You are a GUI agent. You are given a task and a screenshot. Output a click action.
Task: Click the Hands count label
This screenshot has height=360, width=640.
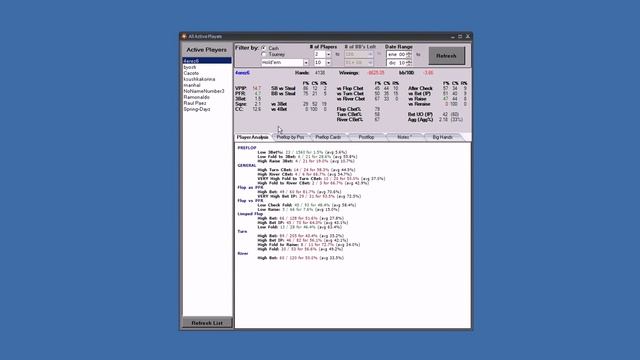point(302,73)
